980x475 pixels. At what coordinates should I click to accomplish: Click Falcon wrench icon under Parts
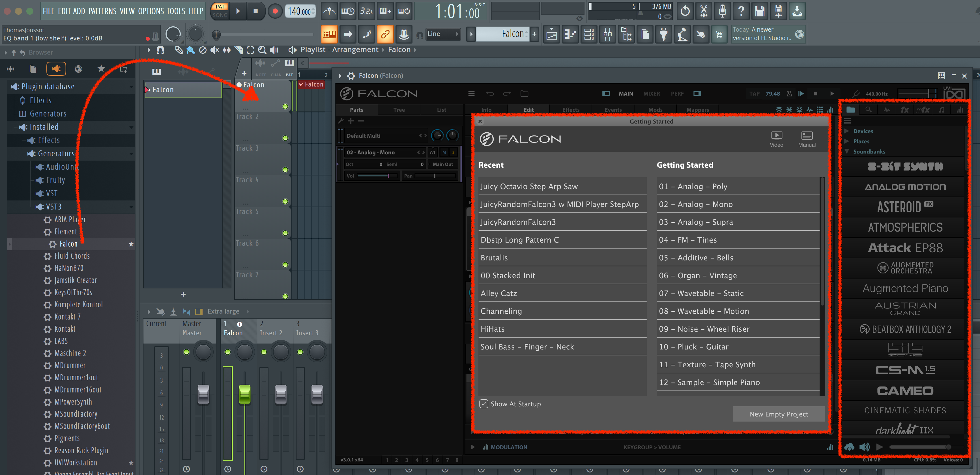tap(341, 120)
